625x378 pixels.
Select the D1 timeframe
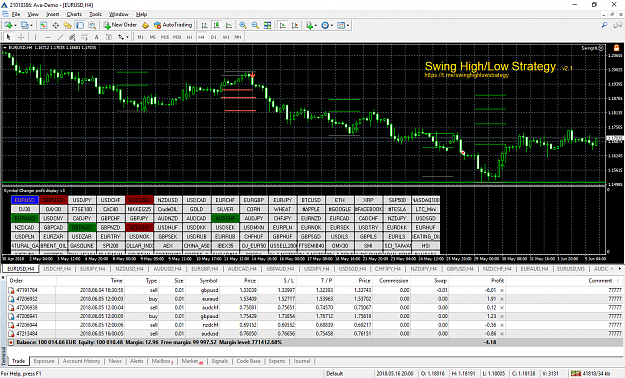coord(214,37)
